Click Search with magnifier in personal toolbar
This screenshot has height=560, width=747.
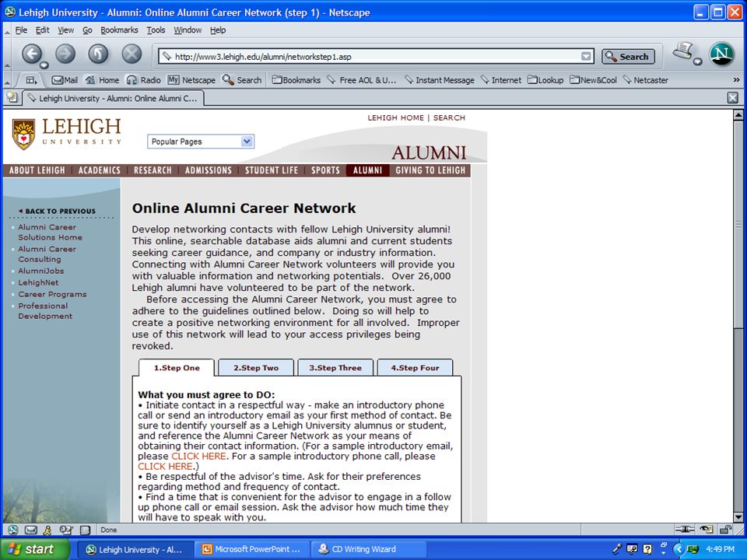(242, 80)
